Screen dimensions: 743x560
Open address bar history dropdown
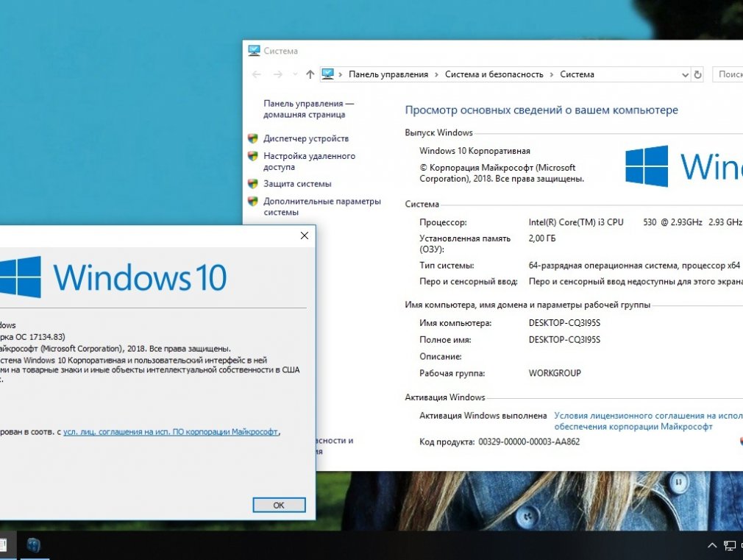685,75
